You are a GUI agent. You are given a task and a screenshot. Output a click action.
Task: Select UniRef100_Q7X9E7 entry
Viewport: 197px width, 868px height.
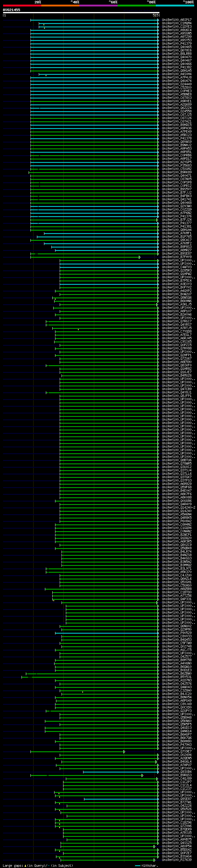pyautogui.click(x=176, y=751)
